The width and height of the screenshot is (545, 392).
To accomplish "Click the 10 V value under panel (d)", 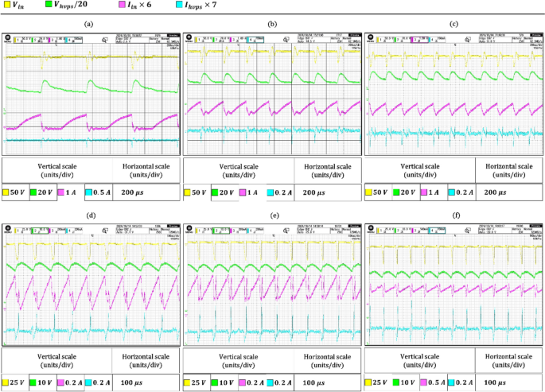I will [45, 382].
